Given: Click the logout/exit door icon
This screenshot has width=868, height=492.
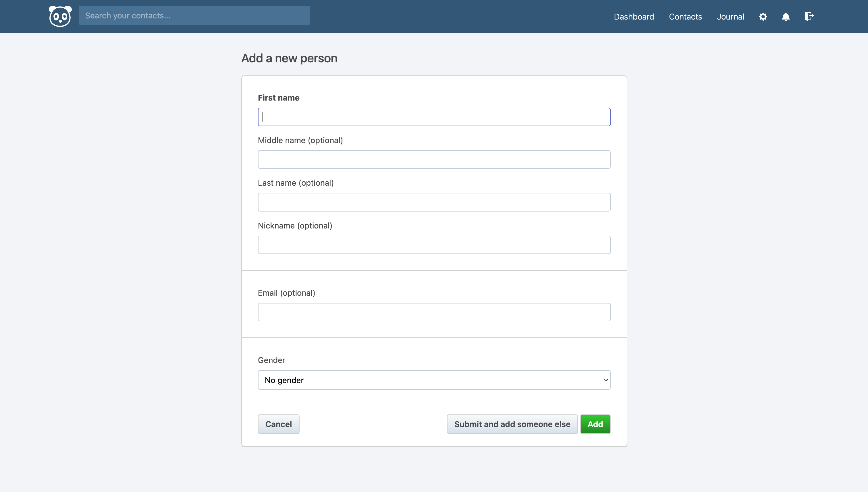Looking at the screenshot, I should click(x=809, y=16).
